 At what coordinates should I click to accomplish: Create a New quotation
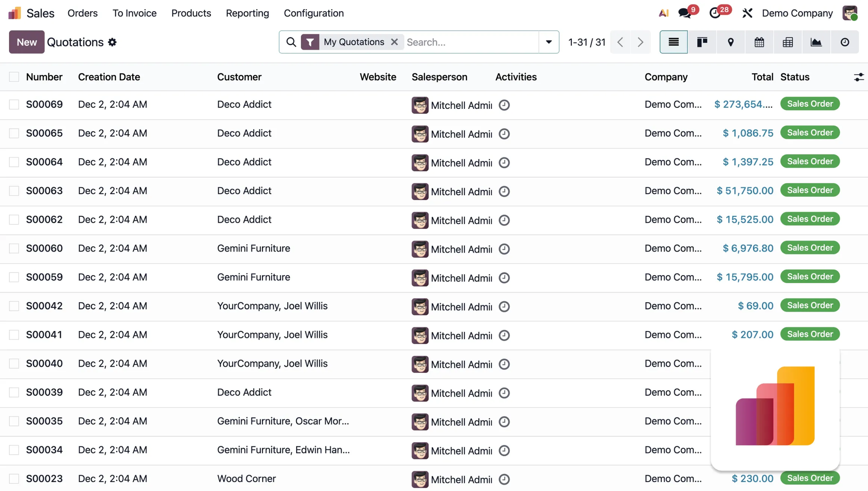[27, 42]
